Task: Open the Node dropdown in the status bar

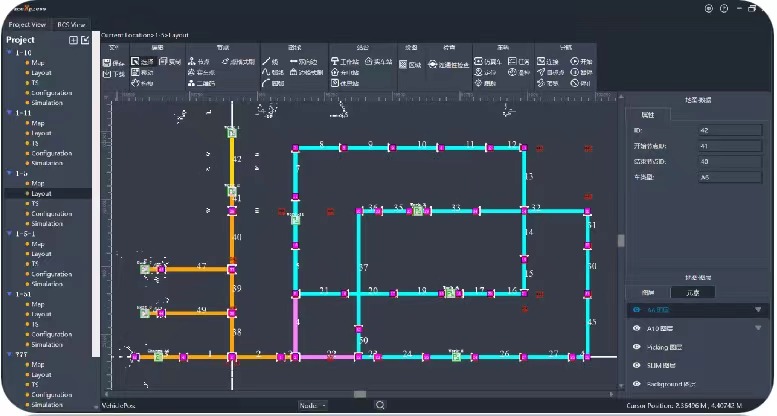Action: coord(312,405)
